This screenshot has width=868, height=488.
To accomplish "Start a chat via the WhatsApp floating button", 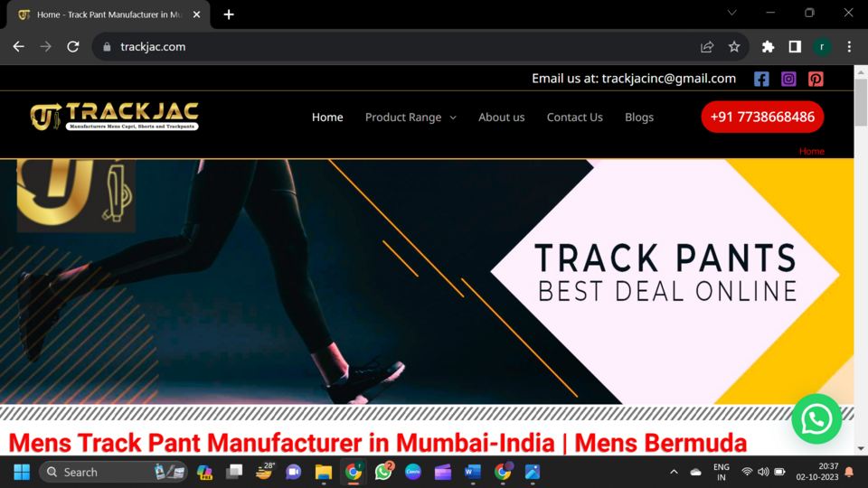I will 816,418.
